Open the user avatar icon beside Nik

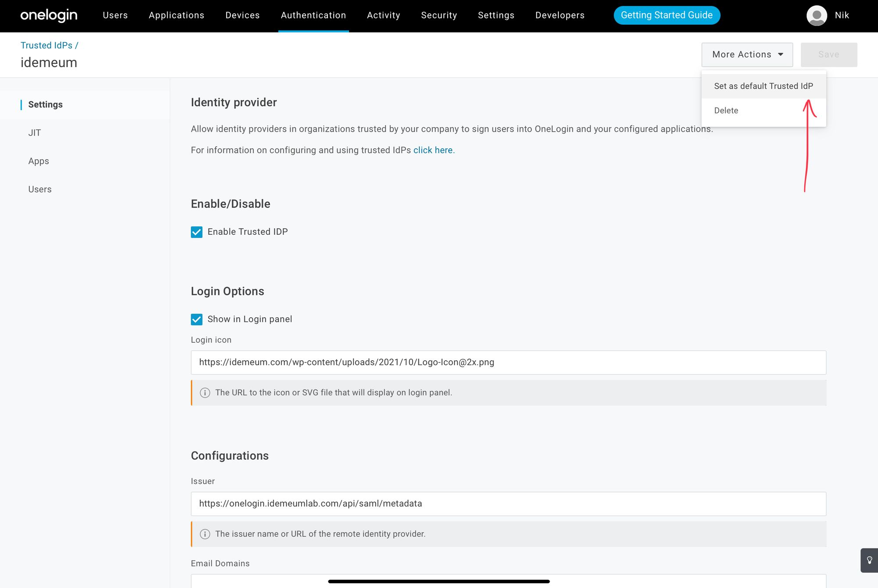click(x=817, y=15)
